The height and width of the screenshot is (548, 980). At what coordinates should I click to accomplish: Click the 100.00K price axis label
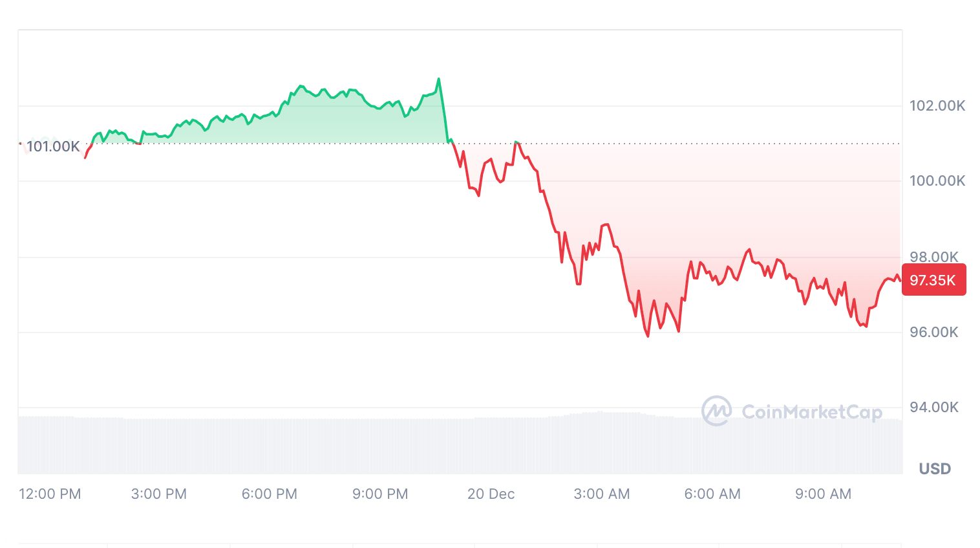(x=937, y=181)
